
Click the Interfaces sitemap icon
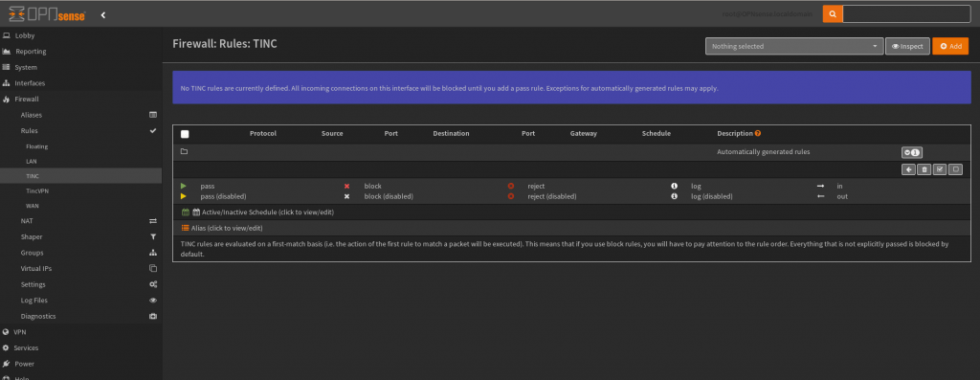pyautogui.click(x=7, y=83)
